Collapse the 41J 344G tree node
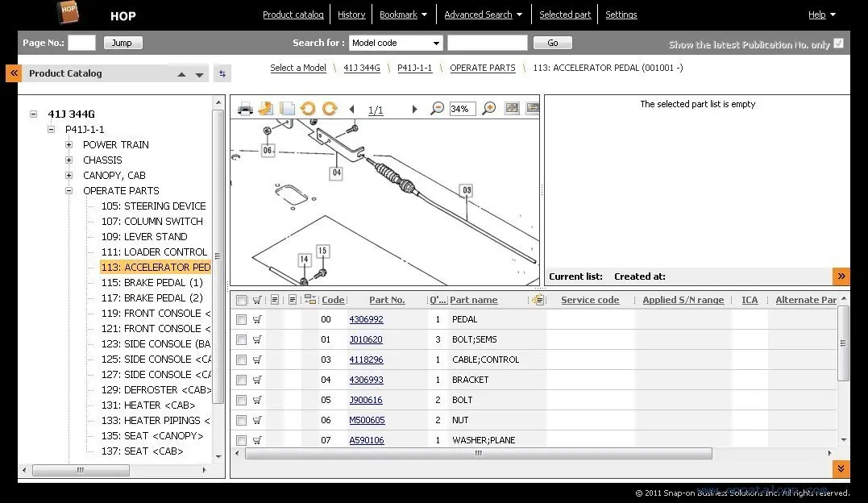Image resolution: width=868 pixels, height=503 pixels. [34, 114]
